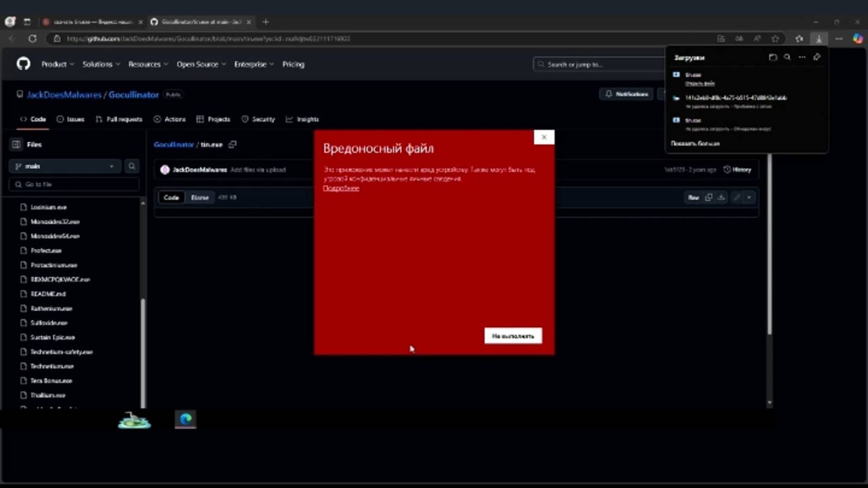
Task: Click Gocullinator in the file breadcrumb
Action: click(174, 145)
